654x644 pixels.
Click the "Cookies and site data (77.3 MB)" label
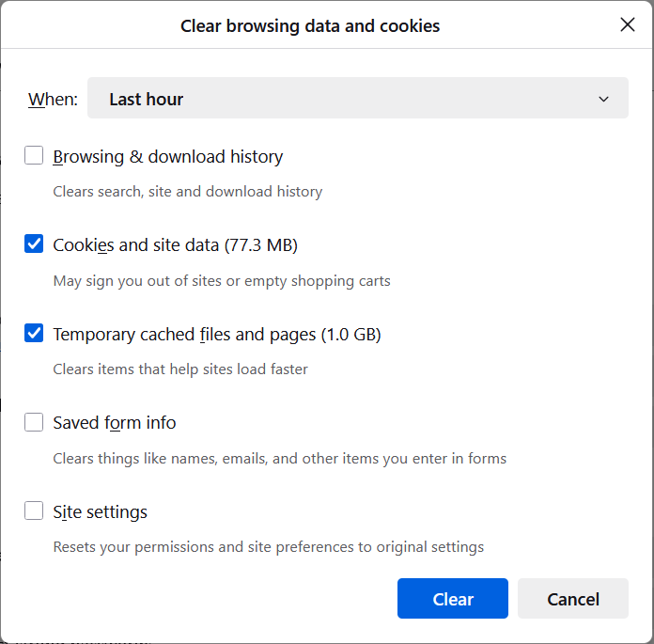pos(175,245)
